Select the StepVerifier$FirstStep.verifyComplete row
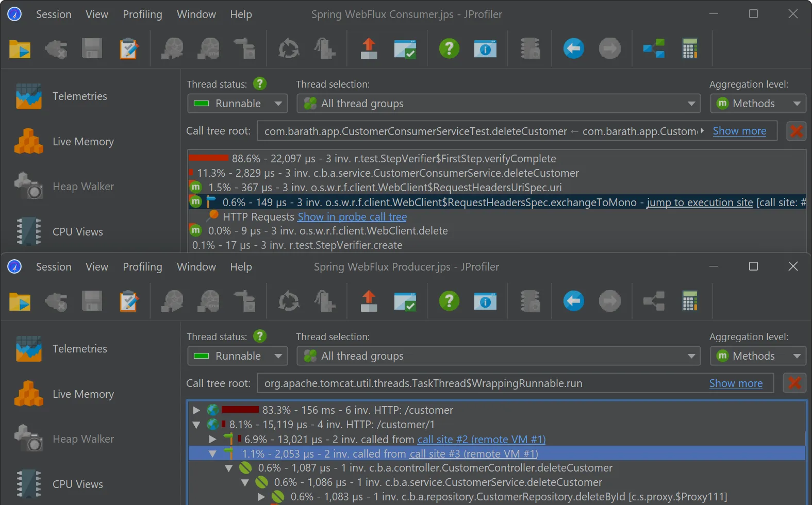 [x=393, y=159]
